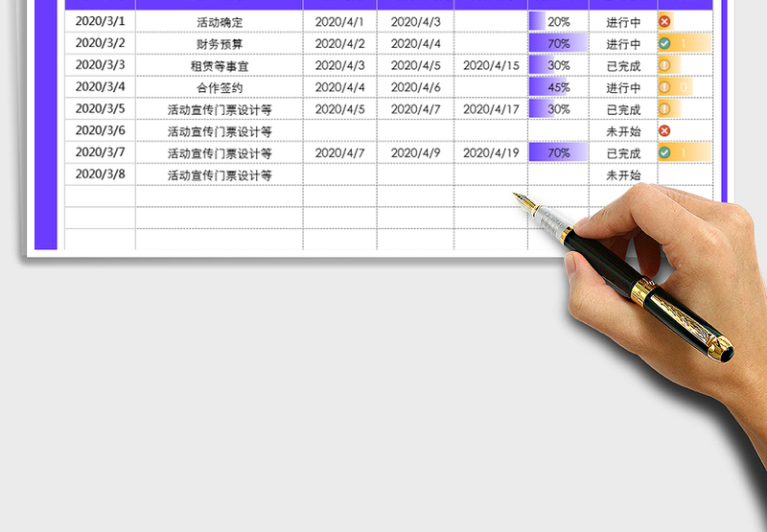Select the date cell 2020/3/7
Viewport: 767px width, 532px height.
101,152
